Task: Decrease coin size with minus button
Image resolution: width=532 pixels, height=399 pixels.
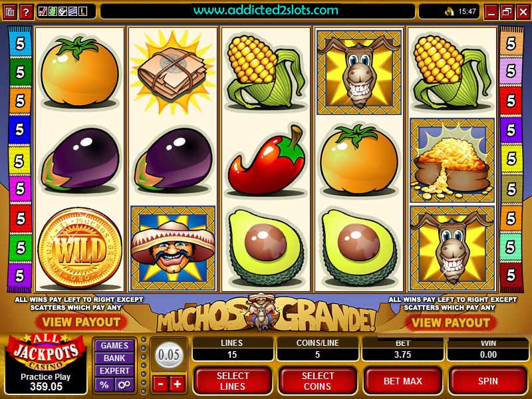Action: [160, 384]
